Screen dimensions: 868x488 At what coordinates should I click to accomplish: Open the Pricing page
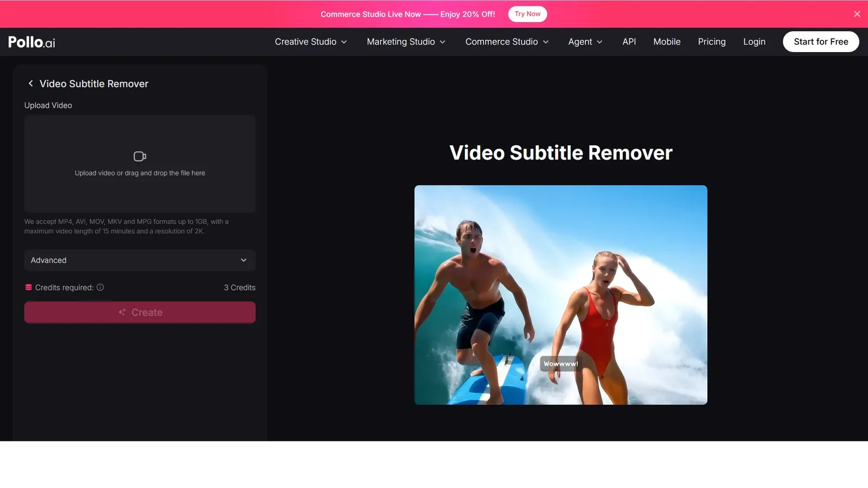[x=712, y=42]
